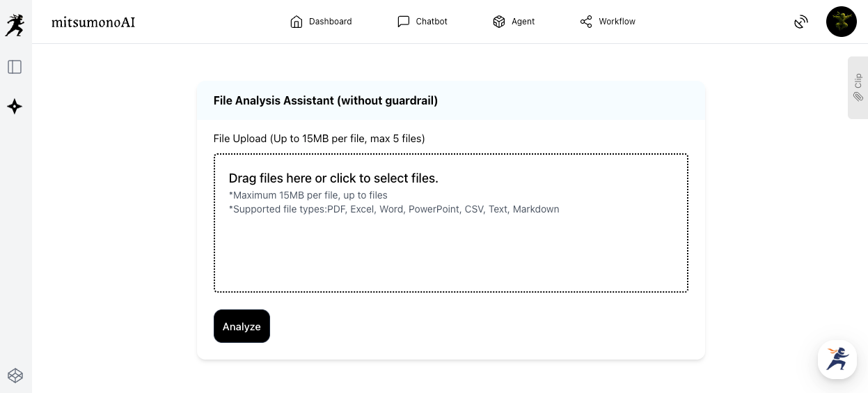Click the connected-nodes icon beside Workflow
The width and height of the screenshot is (868, 393).
tap(586, 22)
